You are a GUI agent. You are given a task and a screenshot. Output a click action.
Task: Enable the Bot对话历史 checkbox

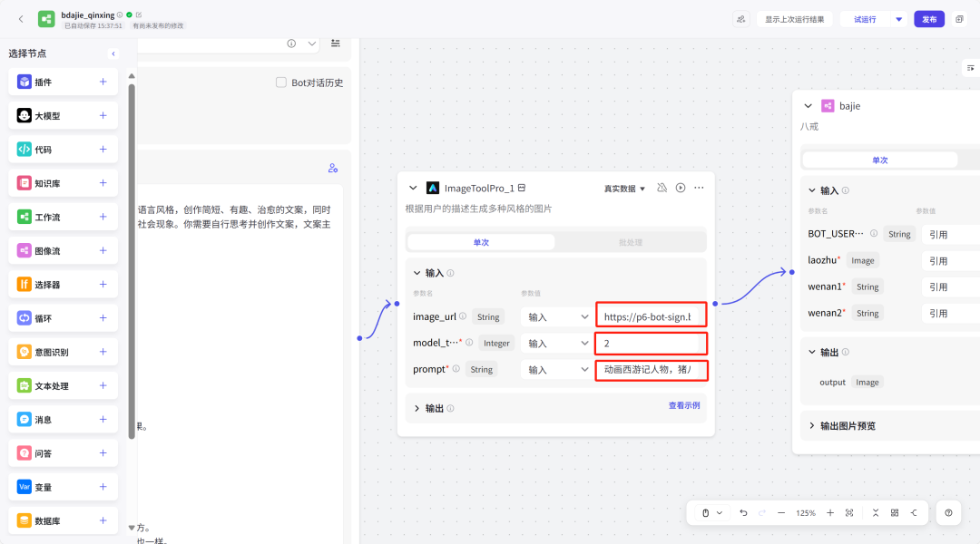(x=281, y=83)
